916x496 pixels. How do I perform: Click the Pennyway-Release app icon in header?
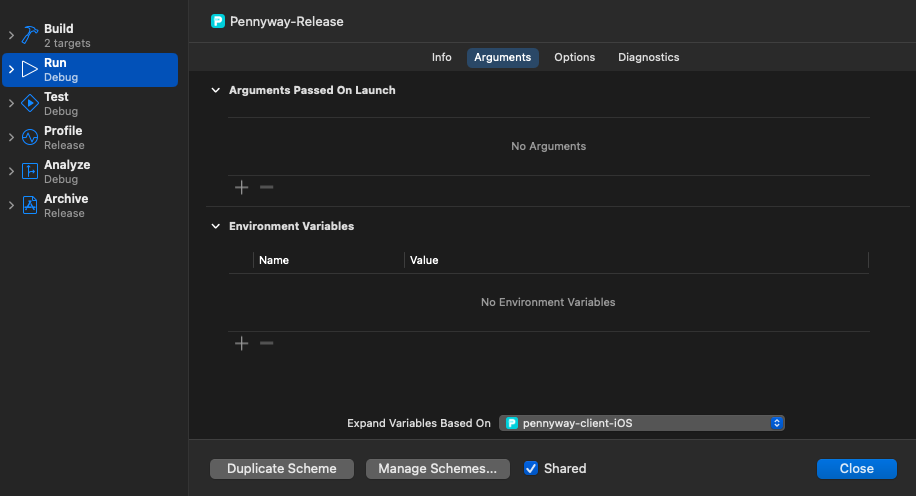click(x=218, y=22)
